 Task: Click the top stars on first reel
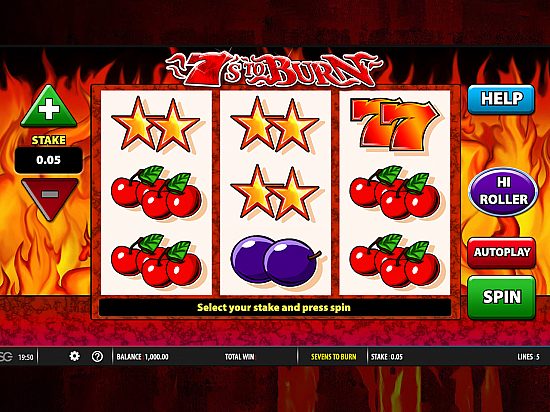[x=155, y=124]
